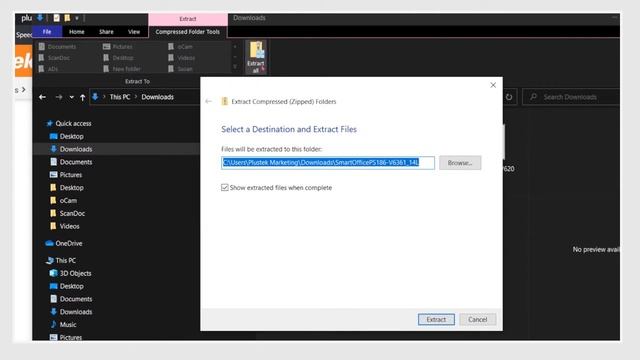Click the dialog's back arrow
Viewport: 640px width, 360px height.
pyautogui.click(x=209, y=101)
